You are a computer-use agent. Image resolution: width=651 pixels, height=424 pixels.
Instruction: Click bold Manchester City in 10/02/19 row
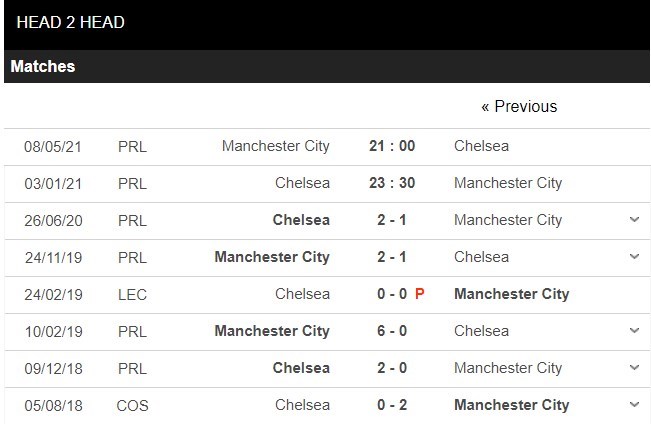pyautogui.click(x=272, y=331)
